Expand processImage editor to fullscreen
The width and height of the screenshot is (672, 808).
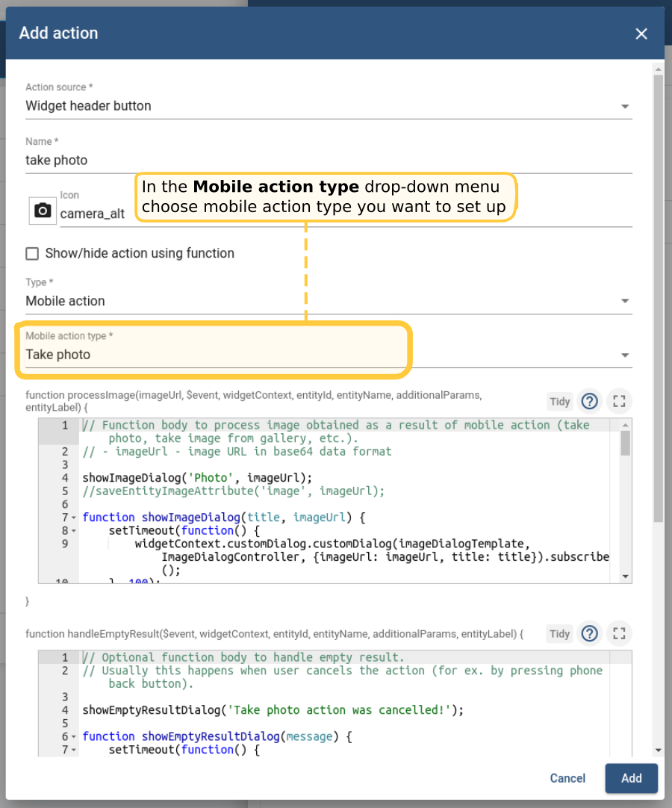point(618,402)
